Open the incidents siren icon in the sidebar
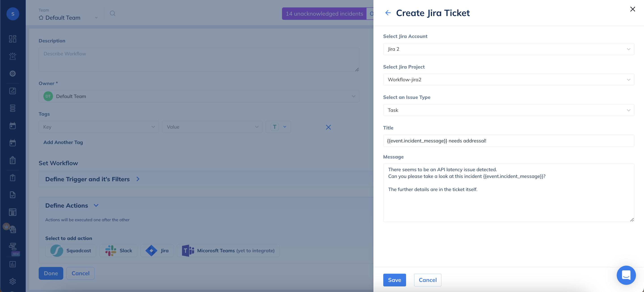The image size is (644, 292). tap(13, 56)
